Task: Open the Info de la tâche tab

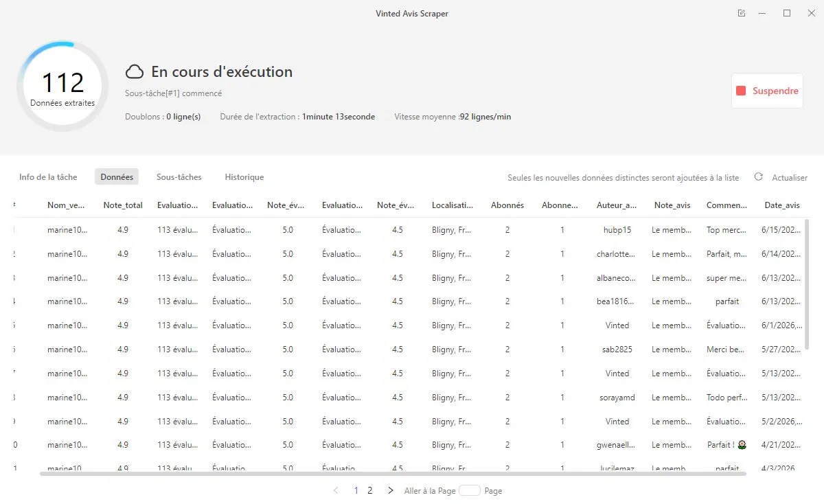Action: coord(48,177)
